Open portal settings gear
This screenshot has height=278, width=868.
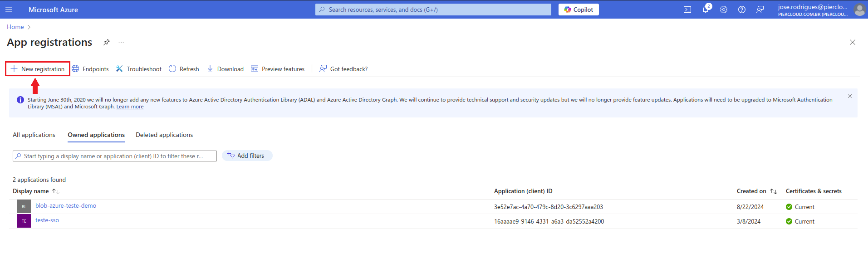pyautogui.click(x=724, y=10)
